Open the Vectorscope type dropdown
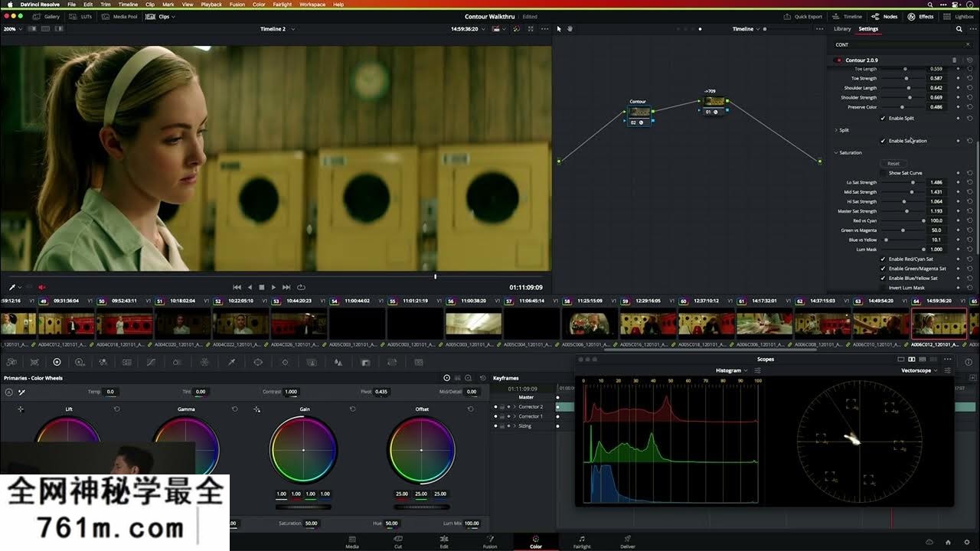This screenshot has height=551, width=980. (x=920, y=370)
